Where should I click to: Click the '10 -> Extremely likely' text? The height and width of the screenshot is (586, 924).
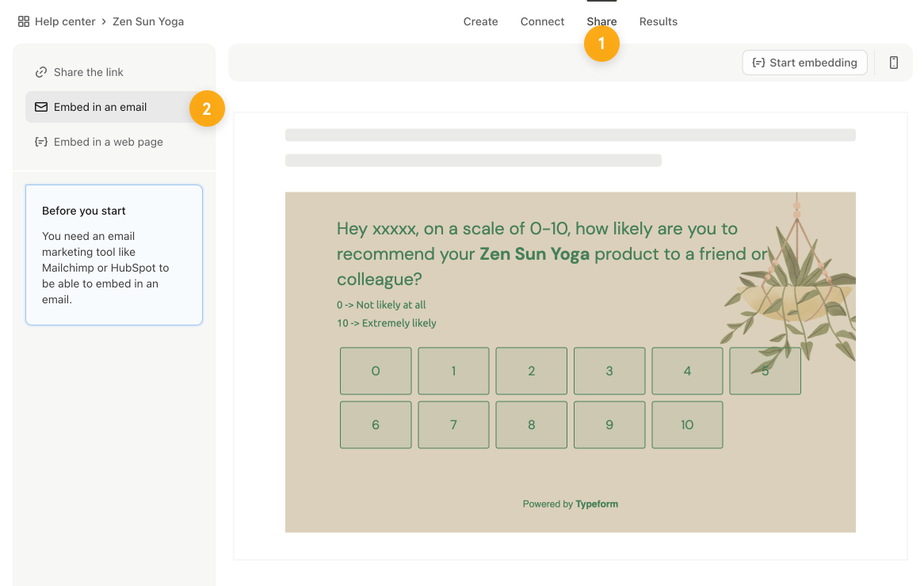[x=387, y=323]
